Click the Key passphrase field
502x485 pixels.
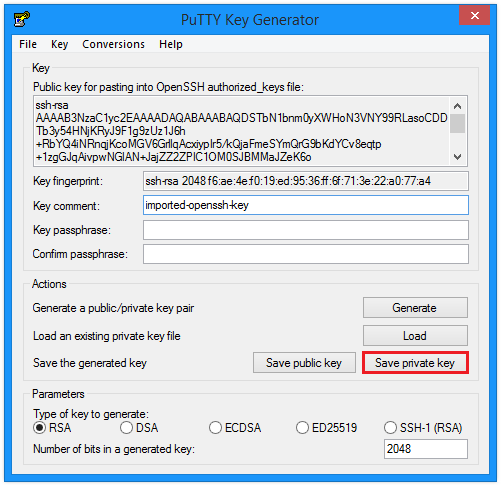[x=306, y=230]
